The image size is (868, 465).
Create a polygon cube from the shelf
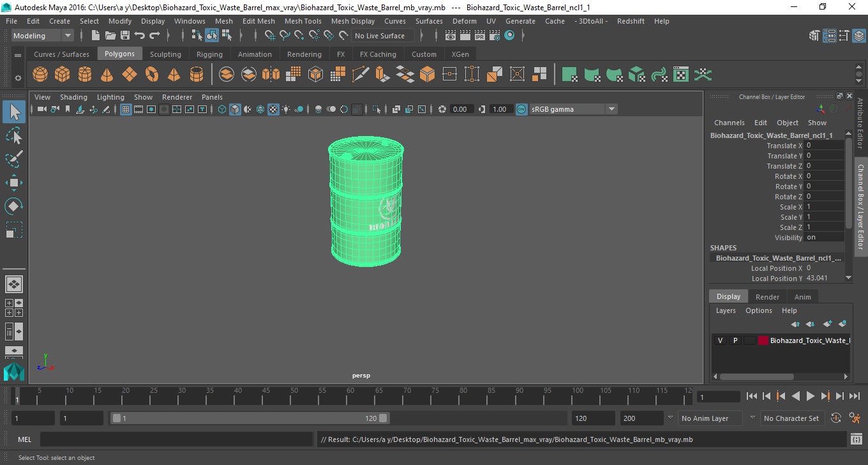click(63, 75)
